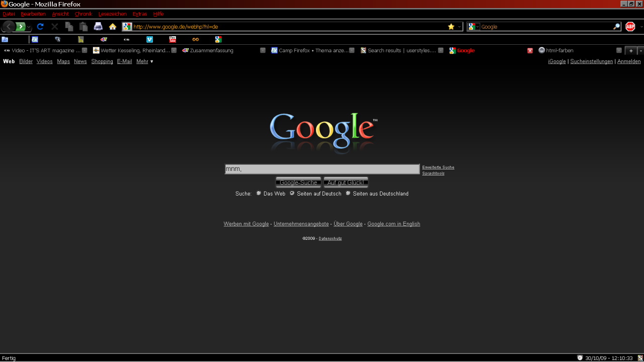Click the magnifier icon in the search bar
This screenshot has height=362, width=644.
(616, 27)
